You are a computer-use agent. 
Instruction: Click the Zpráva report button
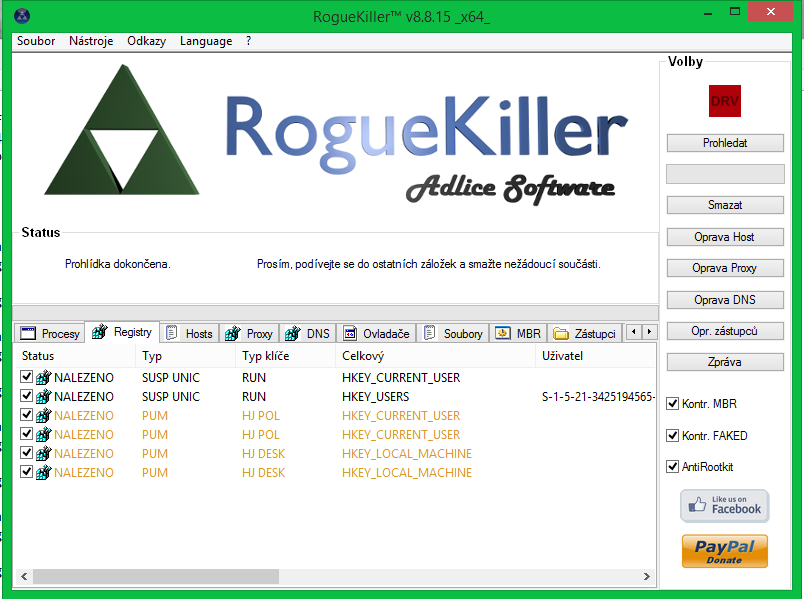click(725, 362)
